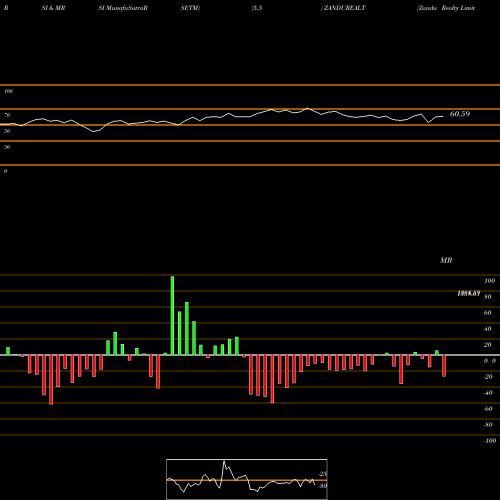Image resolution: width=500 pixels, height=500 pixels.
Task: Click the -39 label in the mini chart
Action: click(x=323, y=486)
